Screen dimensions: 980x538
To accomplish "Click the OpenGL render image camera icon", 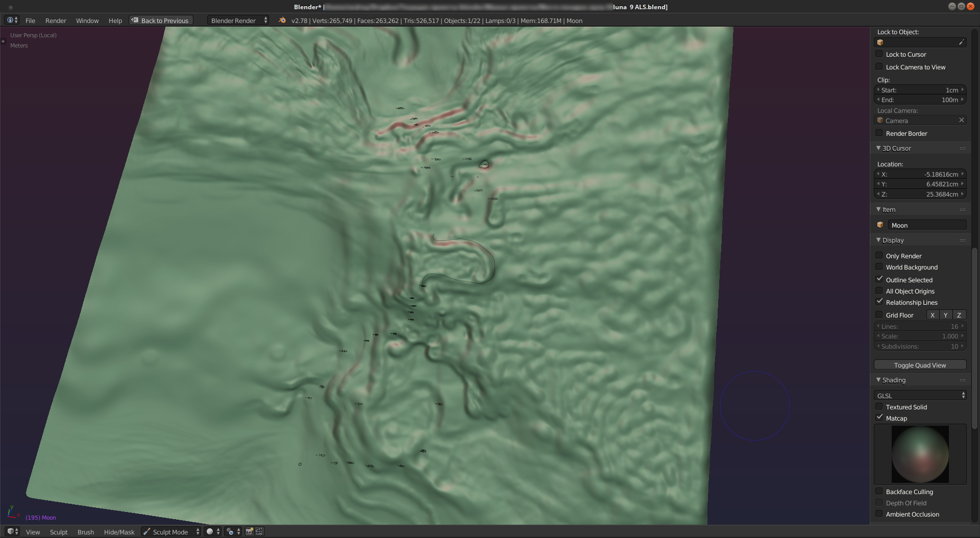I will (x=250, y=532).
